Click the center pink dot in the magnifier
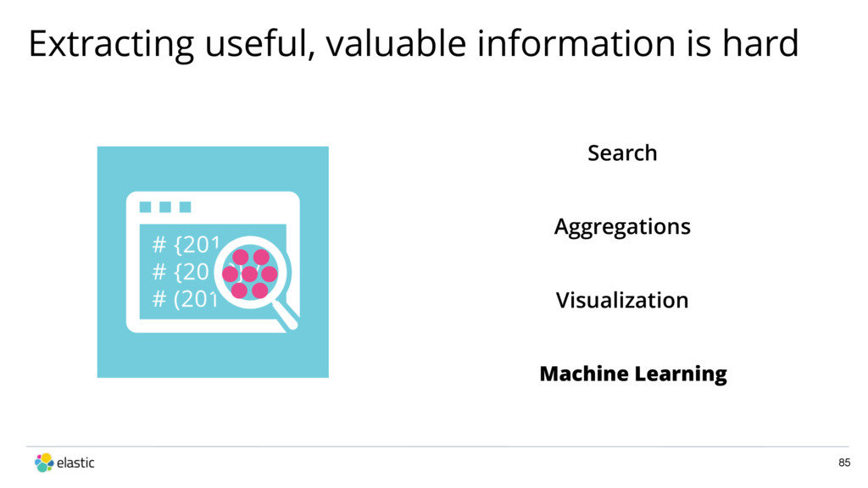The height and width of the screenshot is (488, 868). (250, 274)
